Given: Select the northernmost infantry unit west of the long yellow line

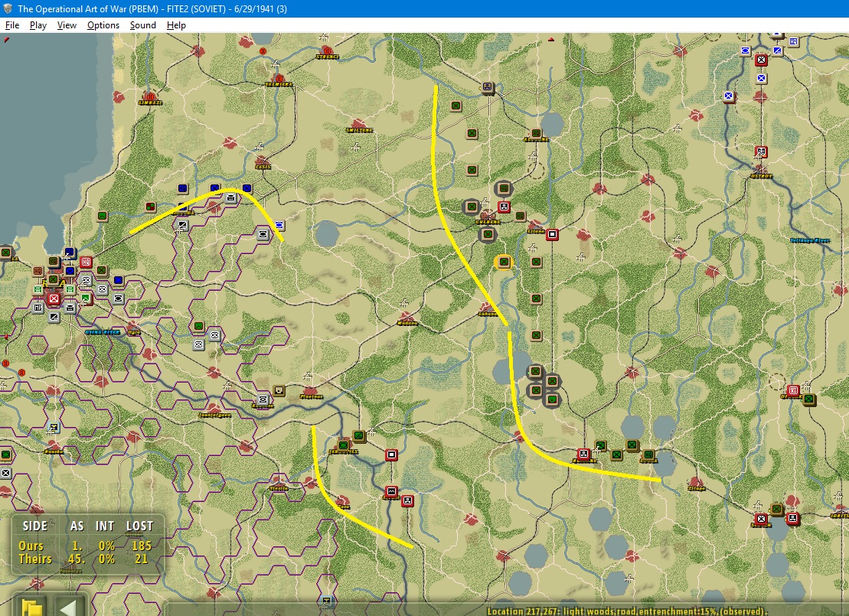Looking at the screenshot, I should pyautogui.click(x=456, y=106).
